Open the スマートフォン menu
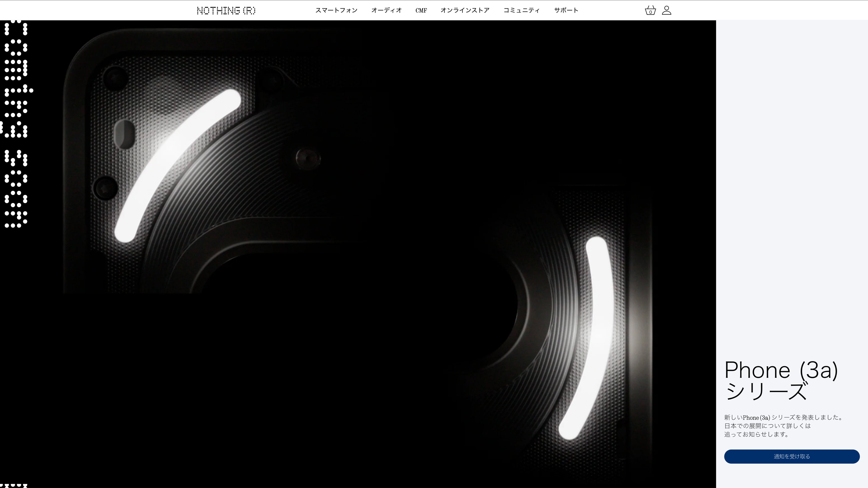This screenshot has width=868, height=488. click(x=336, y=10)
